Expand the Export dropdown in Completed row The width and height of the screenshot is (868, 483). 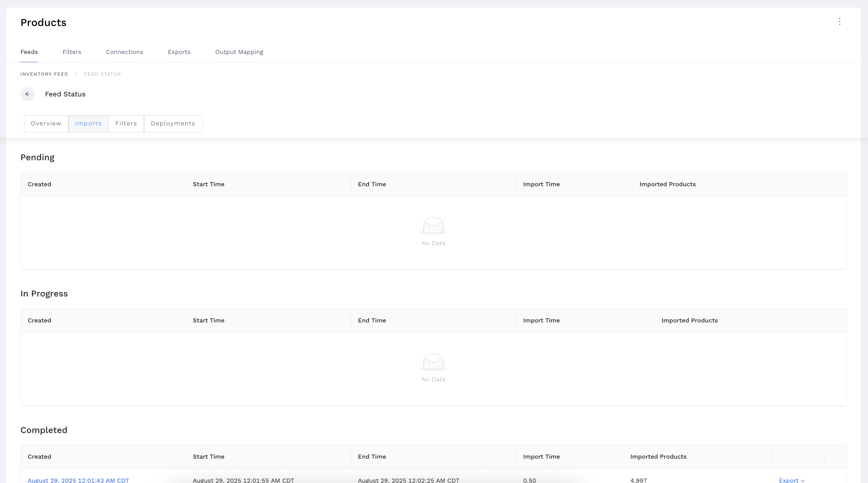click(x=791, y=480)
